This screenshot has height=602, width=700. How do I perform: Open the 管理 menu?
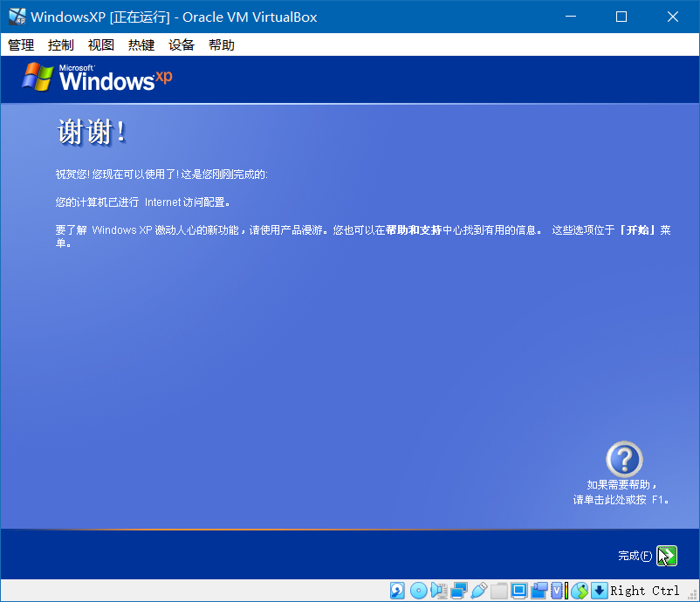[21, 44]
